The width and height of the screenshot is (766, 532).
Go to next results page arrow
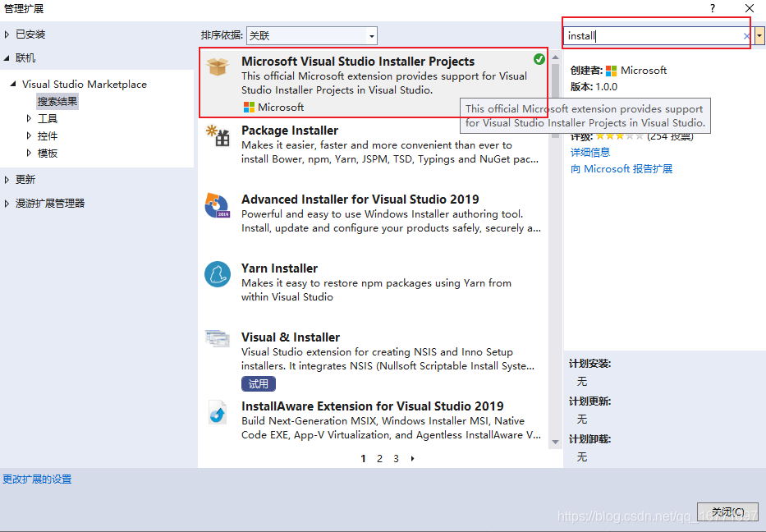tap(413, 459)
